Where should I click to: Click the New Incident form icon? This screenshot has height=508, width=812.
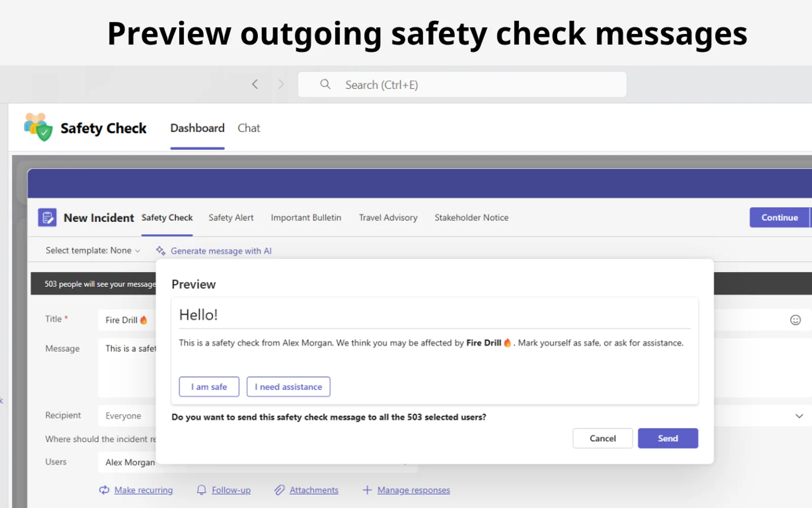point(47,217)
